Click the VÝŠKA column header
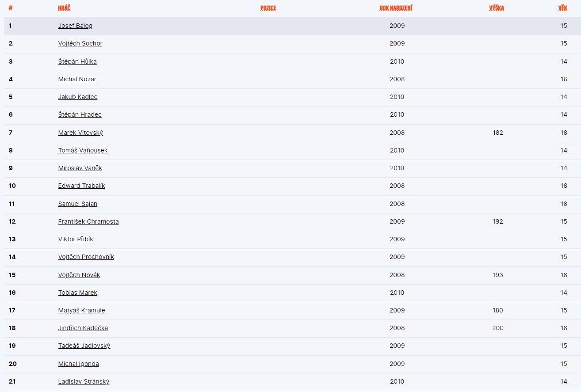581x392 pixels. (x=497, y=8)
